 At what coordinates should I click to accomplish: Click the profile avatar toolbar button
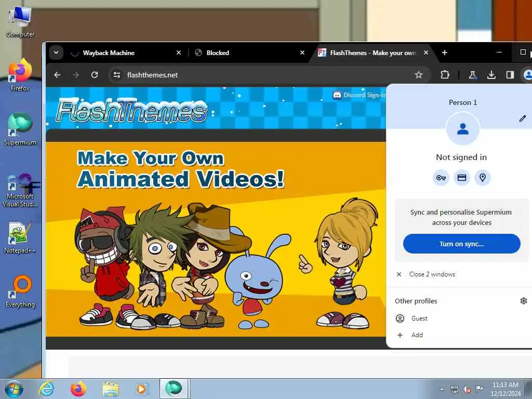coord(527,75)
